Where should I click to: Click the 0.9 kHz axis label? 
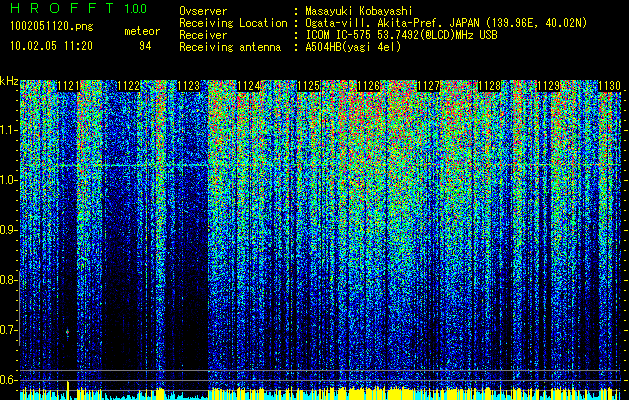pos(8,230)
